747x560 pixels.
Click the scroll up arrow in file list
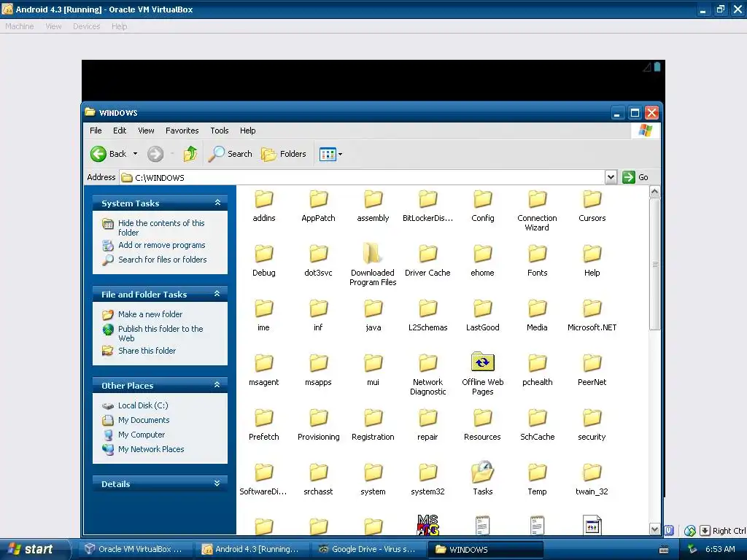654,192
